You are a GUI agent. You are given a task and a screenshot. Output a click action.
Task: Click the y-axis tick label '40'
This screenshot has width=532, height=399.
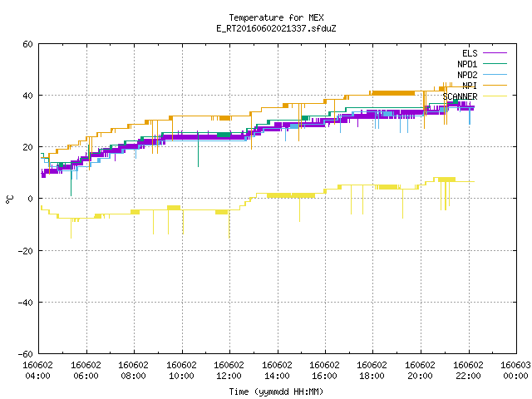click(x=27, y=96)
